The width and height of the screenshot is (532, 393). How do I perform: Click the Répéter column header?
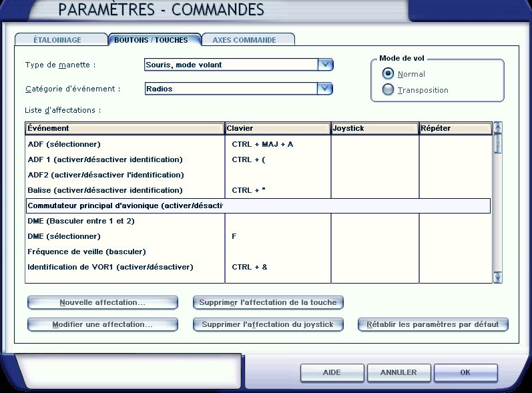point(456,128)
